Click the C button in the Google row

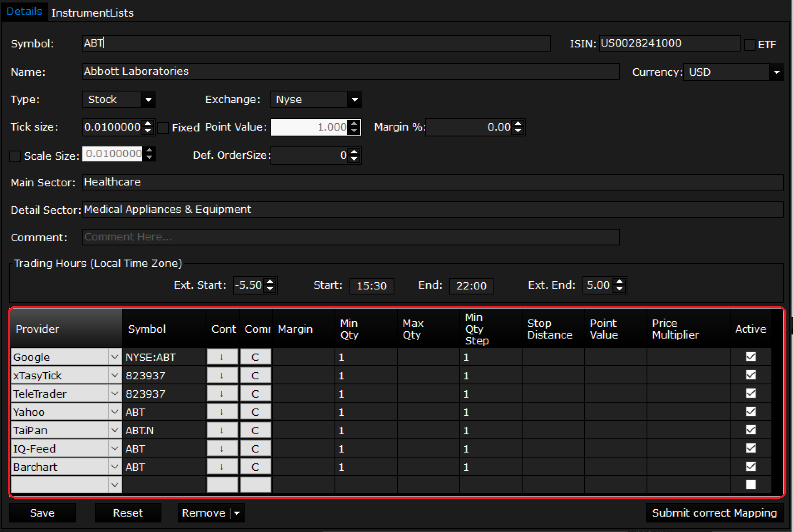(255, 357)
